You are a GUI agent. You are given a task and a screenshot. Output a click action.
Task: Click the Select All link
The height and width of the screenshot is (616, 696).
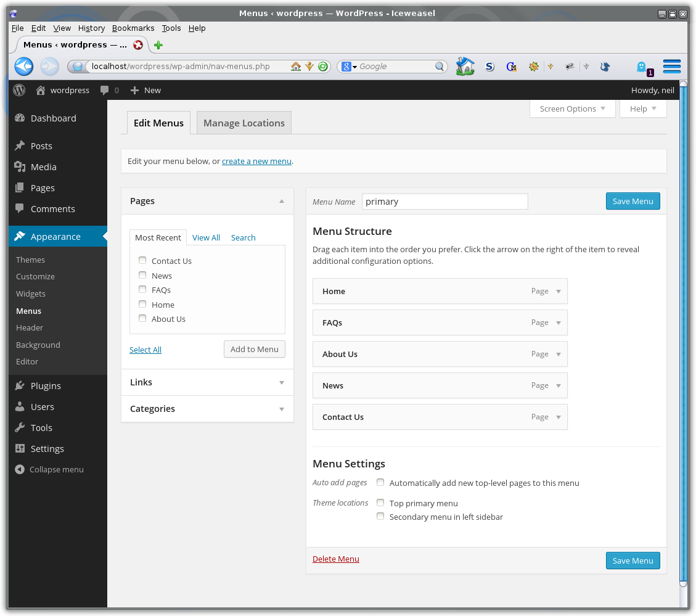145,350
